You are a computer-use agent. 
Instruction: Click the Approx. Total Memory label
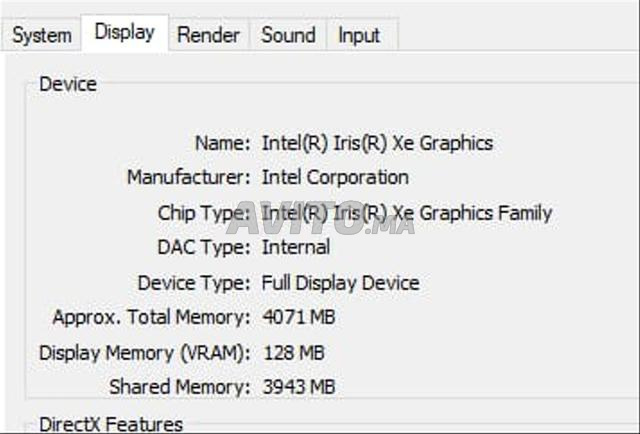(x=151, y=317)
